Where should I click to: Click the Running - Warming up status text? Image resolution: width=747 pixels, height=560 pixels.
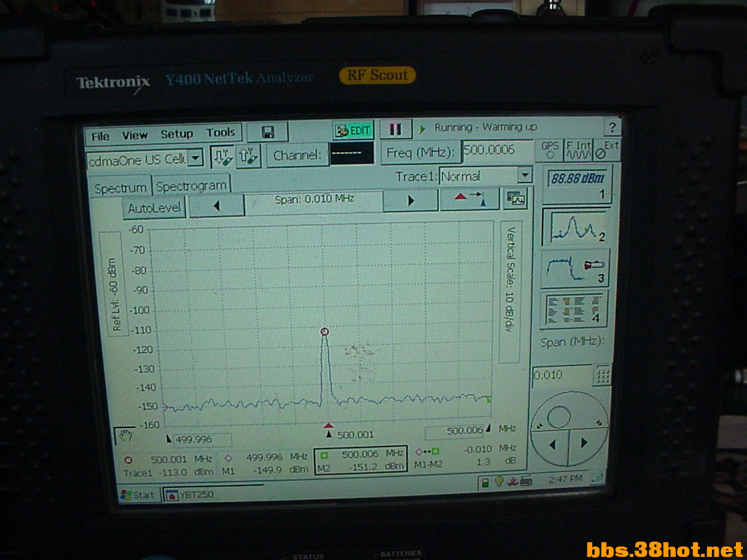pos(485,127)
